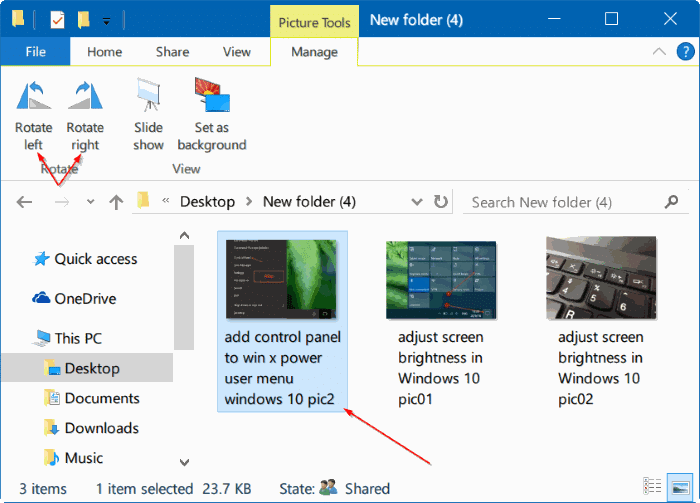700x503 pixels.
Task: Go up one folder level
Action: 116,202
